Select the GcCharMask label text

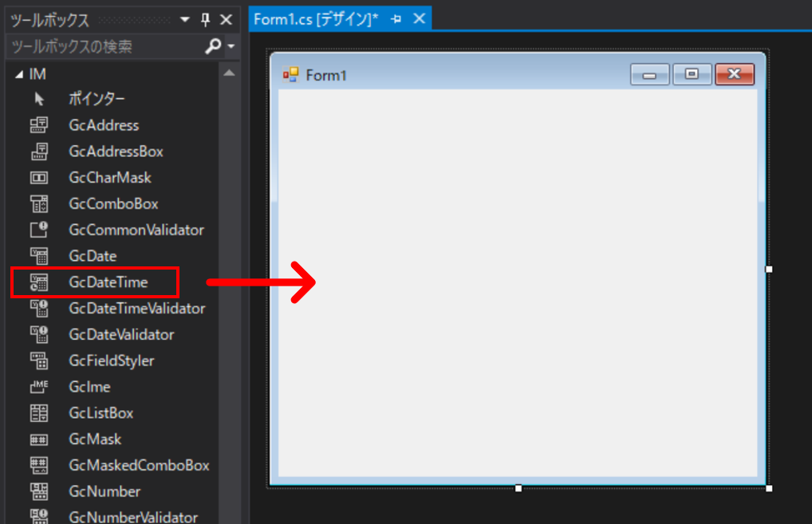(110, 178)
